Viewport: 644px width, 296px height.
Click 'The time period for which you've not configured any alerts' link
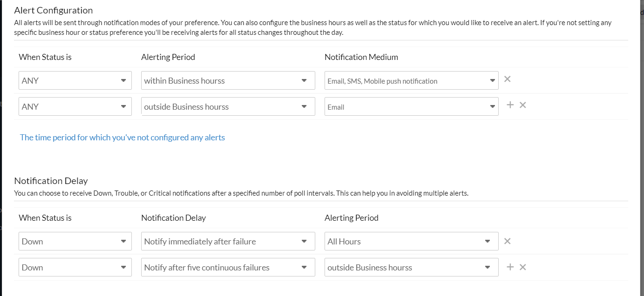click(122, 138)
